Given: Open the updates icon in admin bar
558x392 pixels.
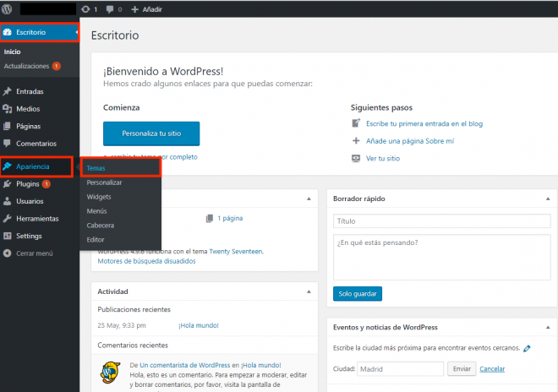Looking at the screenshot, I should click(85, 9).
